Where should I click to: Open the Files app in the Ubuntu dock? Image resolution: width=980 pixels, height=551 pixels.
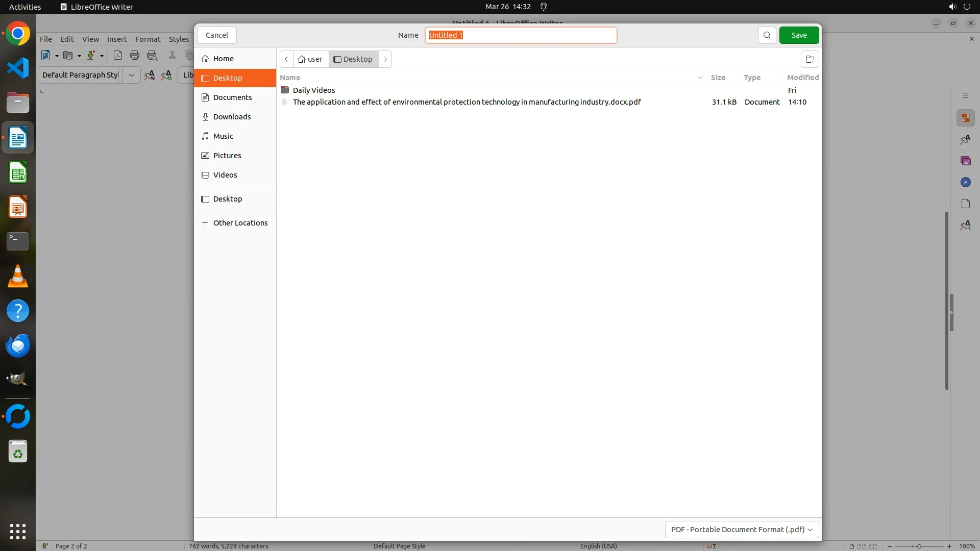[x=18, y=103]
